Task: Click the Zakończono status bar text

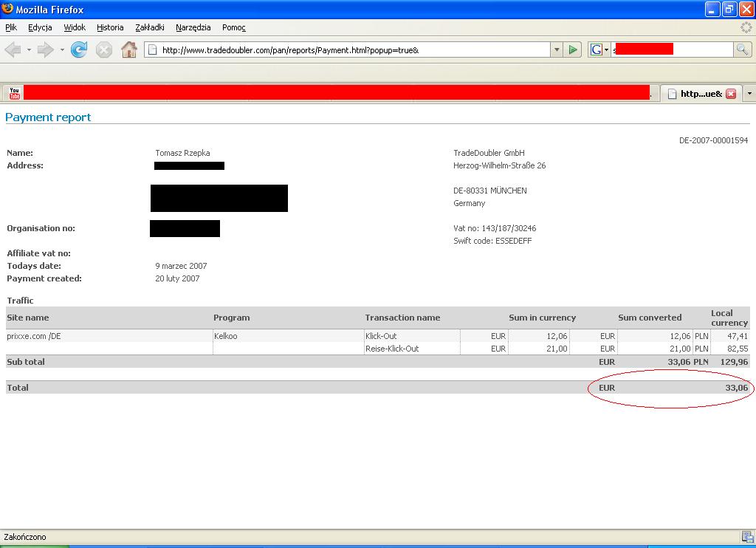Action: pos(25,537)
